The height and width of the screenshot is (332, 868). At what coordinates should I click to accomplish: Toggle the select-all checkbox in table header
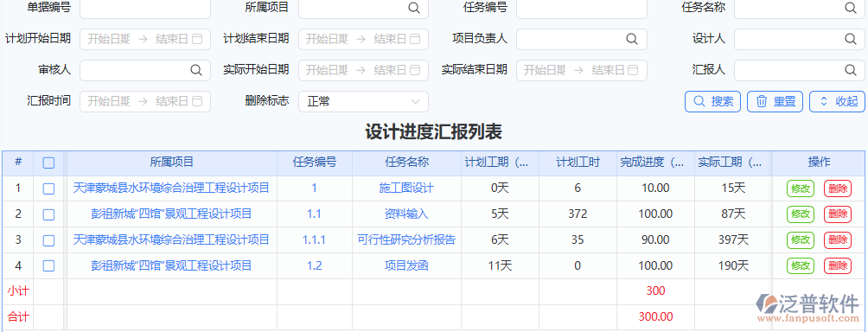coord(48,163)
